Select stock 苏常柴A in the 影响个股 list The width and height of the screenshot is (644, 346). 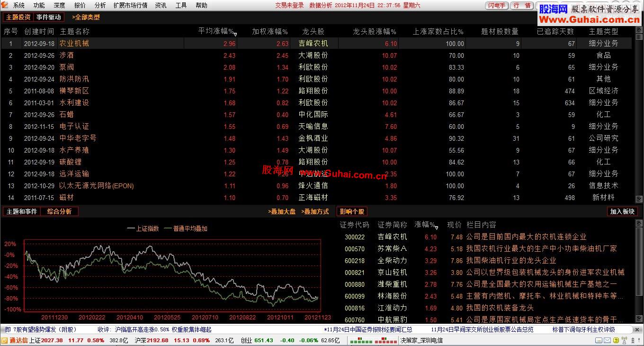pyautogui.click(x=392, y=248)
